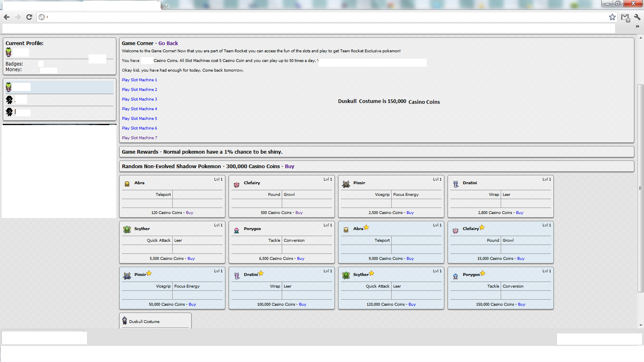Click the Porygon sprite in the 6,500 coins card
This screenshot has width=644, height=362.
coord(236,230)
